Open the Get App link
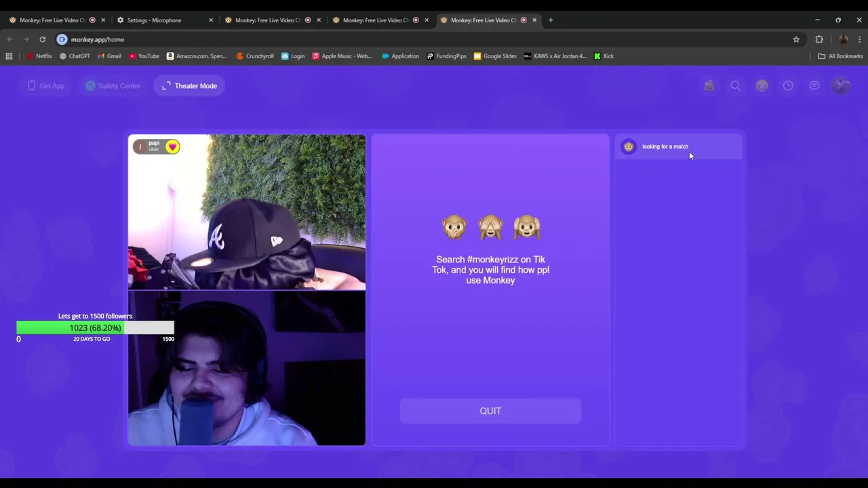The image size is (868, 488). 46,86
